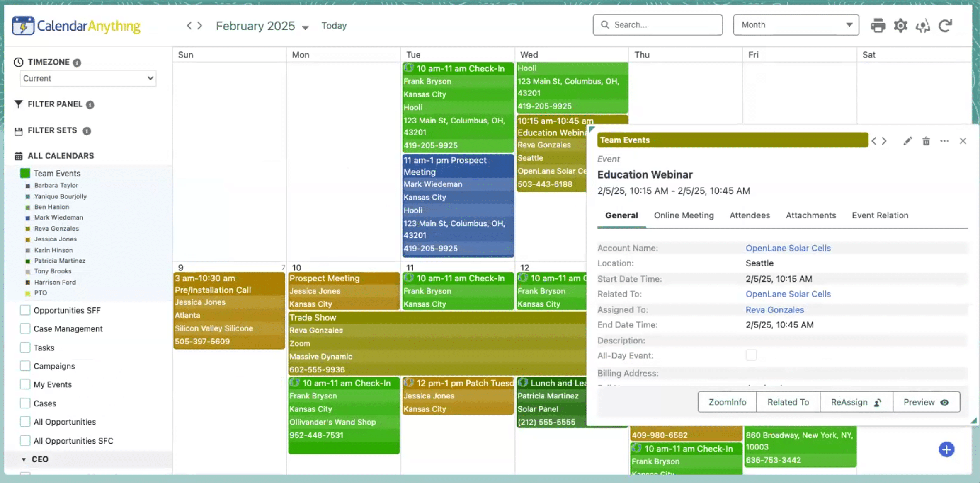980x483 pixels.
Task: Open Filter Sets save icon
Action: pos(18,131)
